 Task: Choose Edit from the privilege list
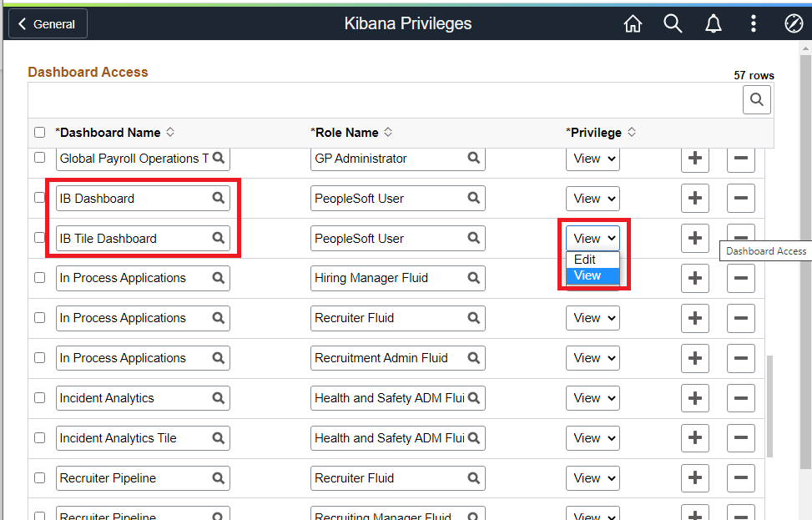(585, 260)
